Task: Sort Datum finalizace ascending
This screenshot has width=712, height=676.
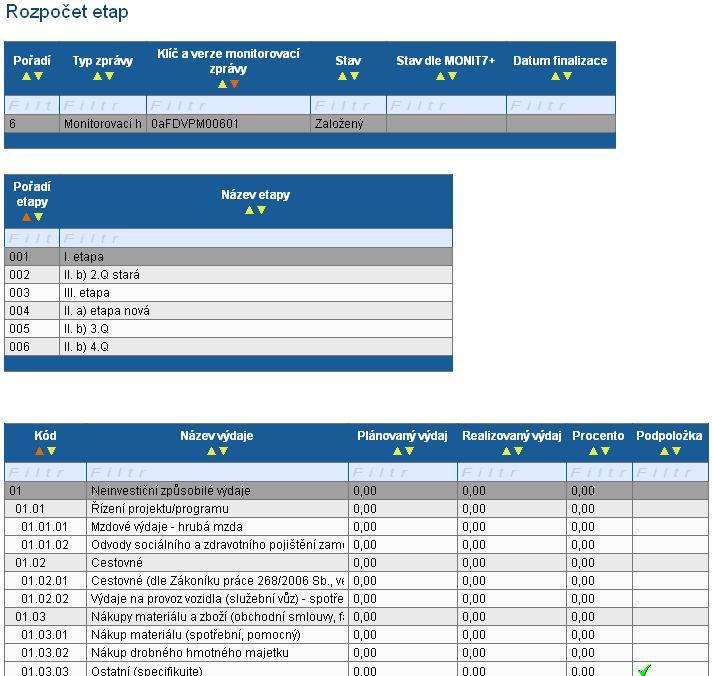Action: coord(555,76)
